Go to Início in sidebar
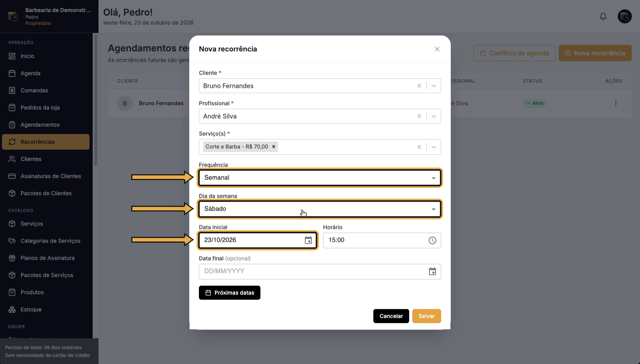The image size is (640, 364). coord(46,56)
